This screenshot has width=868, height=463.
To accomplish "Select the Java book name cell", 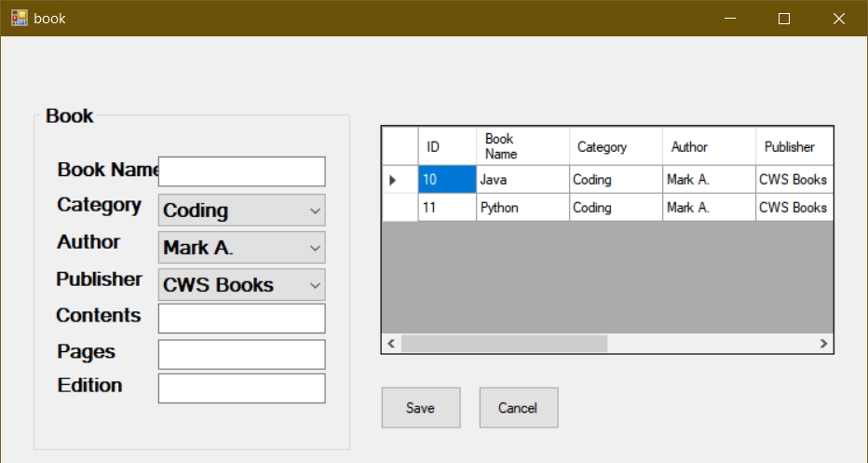I will pos(522,180).
